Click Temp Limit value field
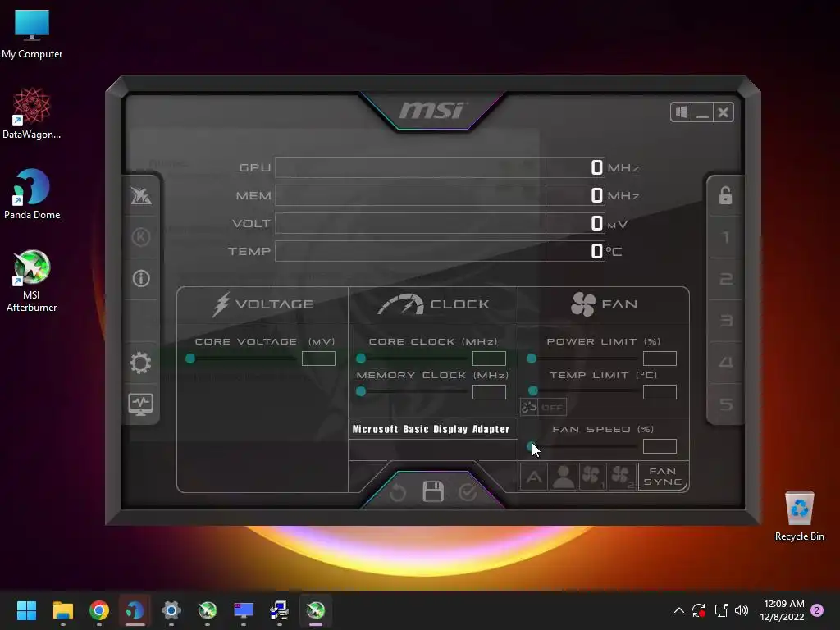Screen dimensions: 840x630 660,392
